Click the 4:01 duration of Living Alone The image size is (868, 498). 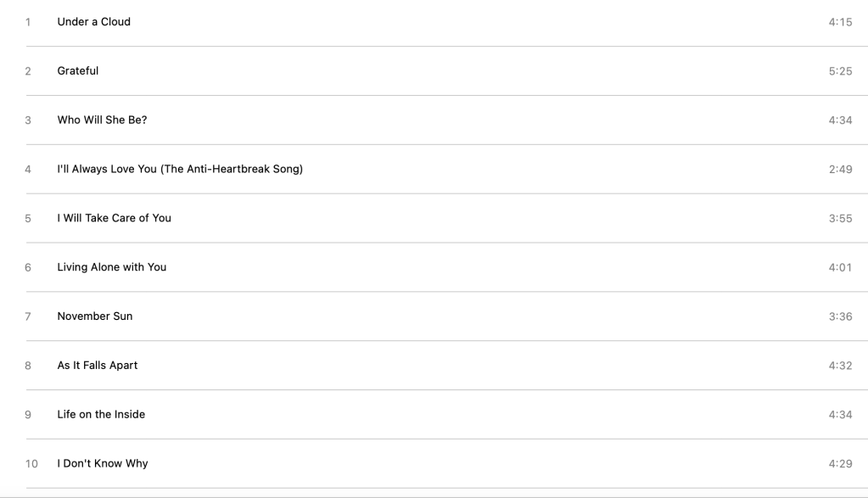coord(840,268)
